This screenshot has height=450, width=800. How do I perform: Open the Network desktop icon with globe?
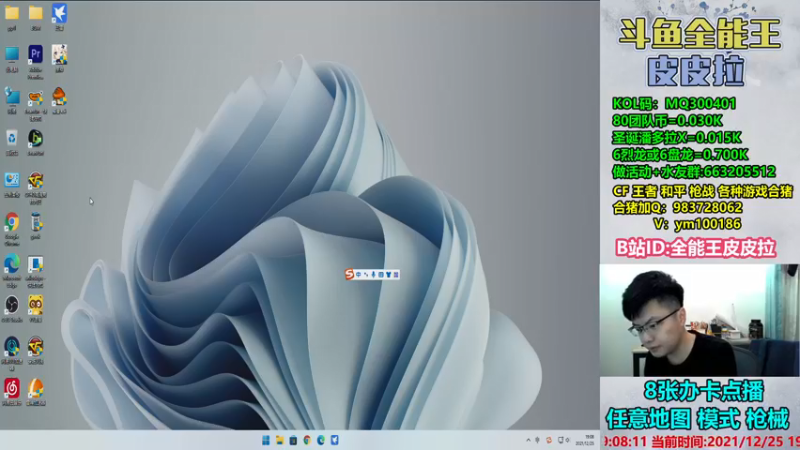point(12,96)
